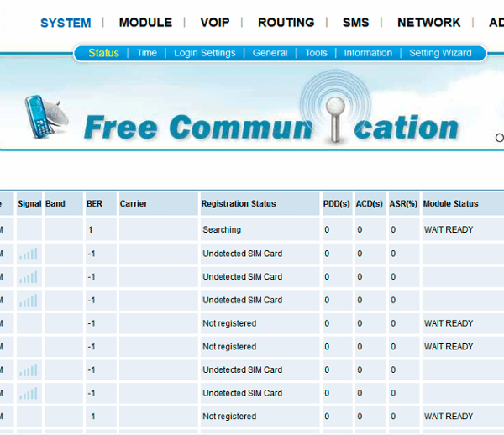
Task: Click the Module Status column header
Action: pyautogui.click(x=450, y=203)
